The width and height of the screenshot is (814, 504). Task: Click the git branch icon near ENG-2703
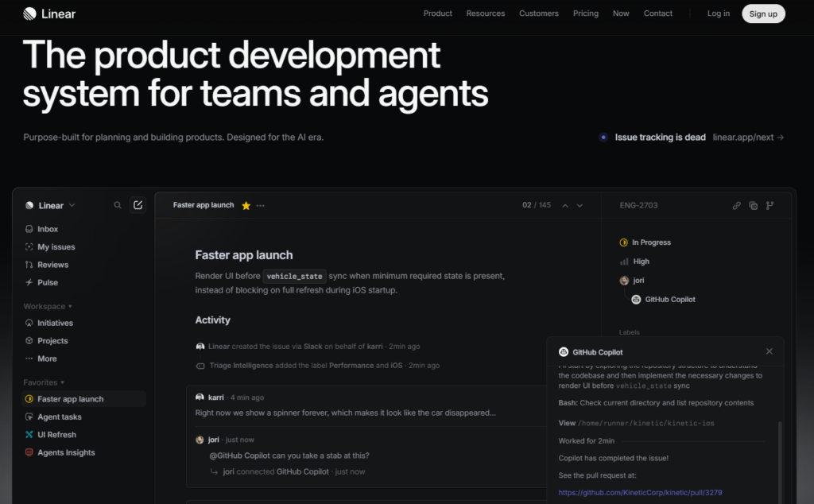(769, 206)
